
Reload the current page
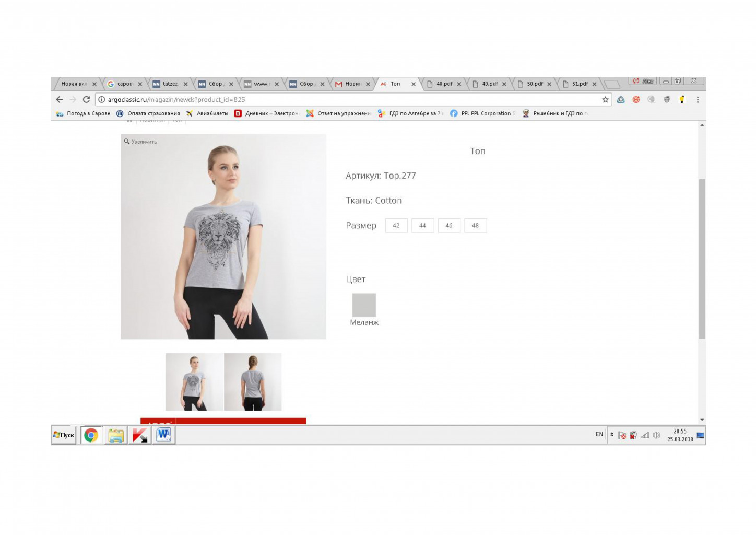(x=86, y=99)
